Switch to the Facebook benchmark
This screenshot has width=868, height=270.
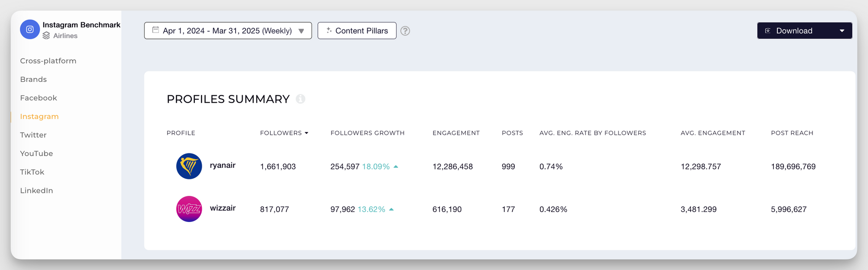pyautogui.click(x=39, y=98)
